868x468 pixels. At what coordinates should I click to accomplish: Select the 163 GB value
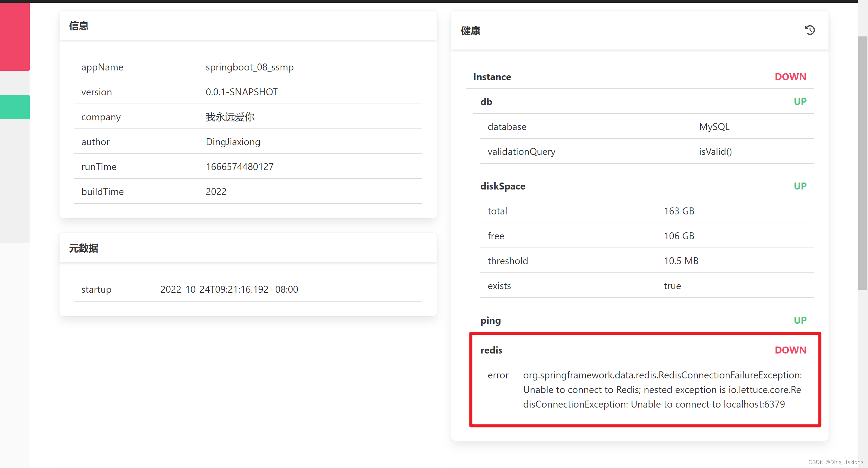[679, 211]
